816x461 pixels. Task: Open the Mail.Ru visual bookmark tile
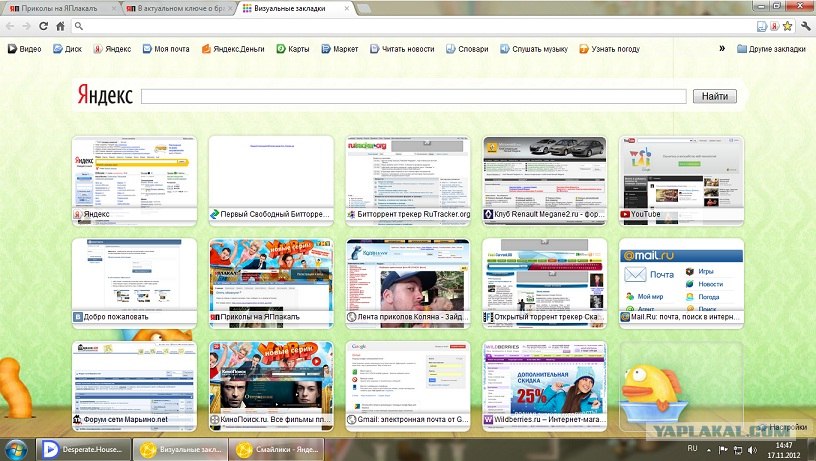[681, 280]
